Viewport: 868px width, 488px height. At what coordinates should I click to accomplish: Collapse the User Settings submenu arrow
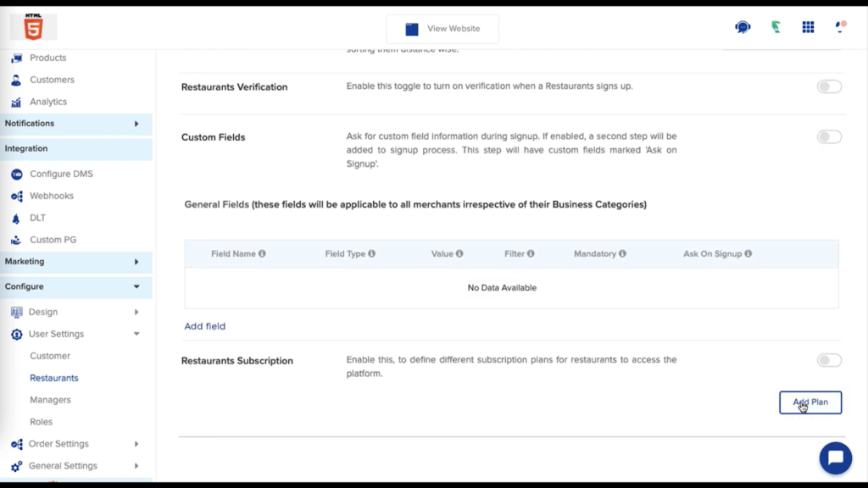pyautogui.click(x=136, y=334)
